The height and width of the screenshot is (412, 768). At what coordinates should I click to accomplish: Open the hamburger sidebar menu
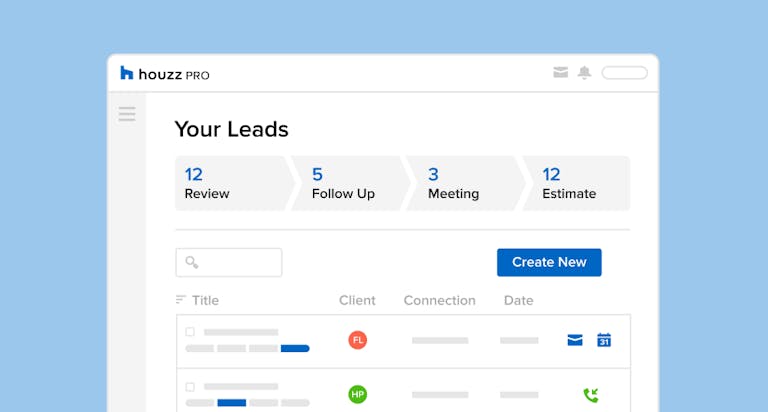(x=127, y=114)
